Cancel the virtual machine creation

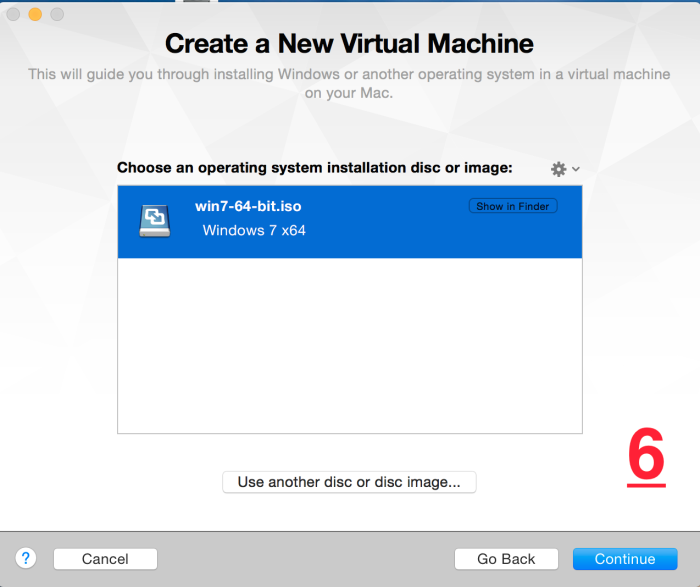pyautogui.click(x=105, y=559)
